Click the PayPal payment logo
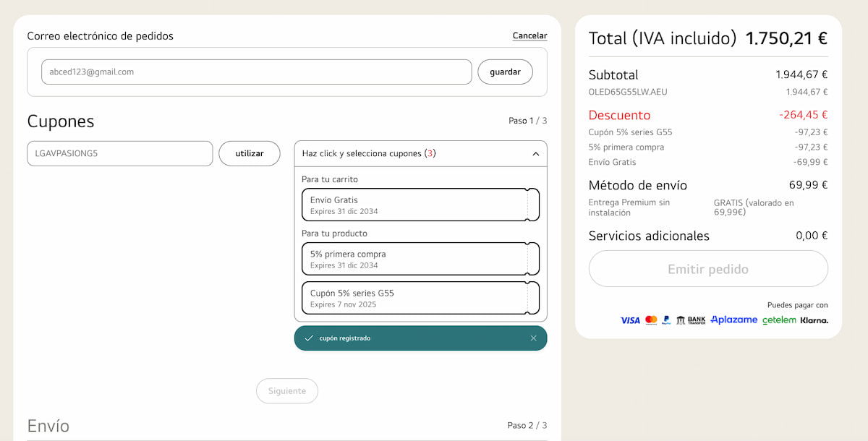 tap(666, 320)
